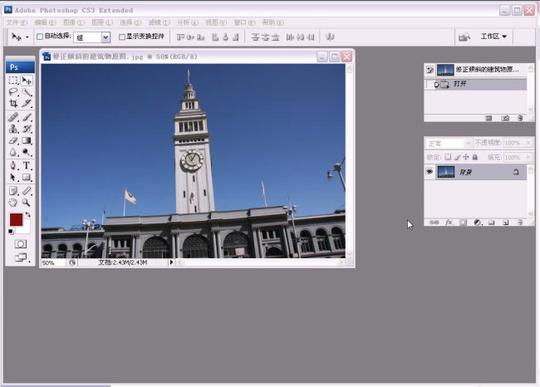Screen dimensions: 540x387
Task: Click the red foreground color swatch
Action: pyautogui.click(x=16, y=220)
